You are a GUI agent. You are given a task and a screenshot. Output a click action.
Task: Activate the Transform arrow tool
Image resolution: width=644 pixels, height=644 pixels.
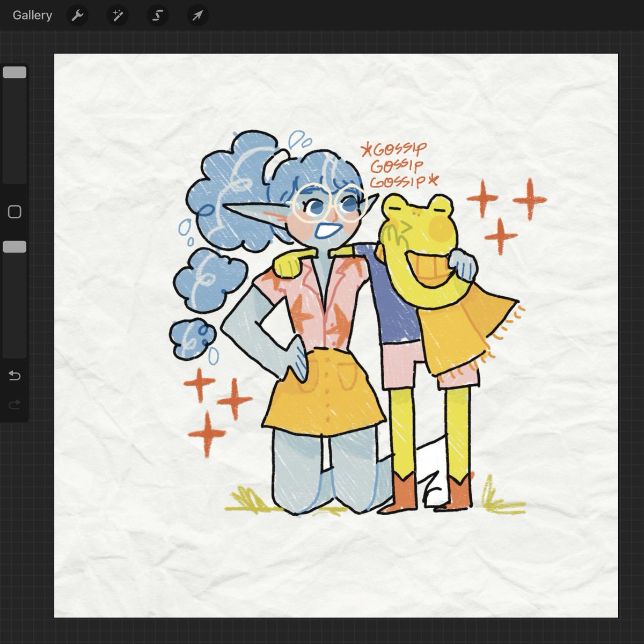point(197,16)
